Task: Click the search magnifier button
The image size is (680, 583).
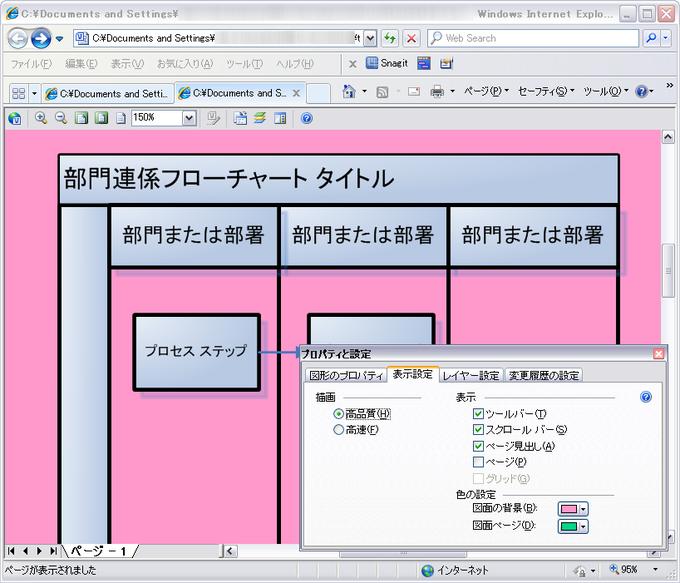Action: tap(651, 38)
